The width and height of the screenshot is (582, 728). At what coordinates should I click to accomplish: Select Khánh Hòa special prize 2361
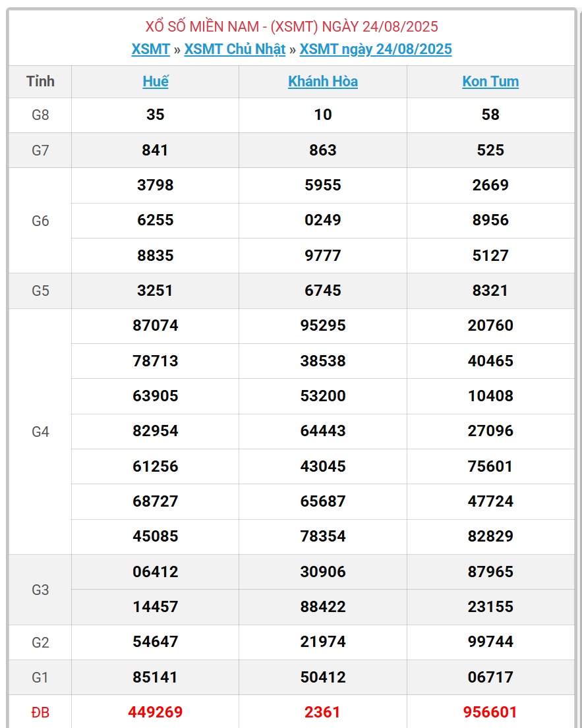[323, 712]
